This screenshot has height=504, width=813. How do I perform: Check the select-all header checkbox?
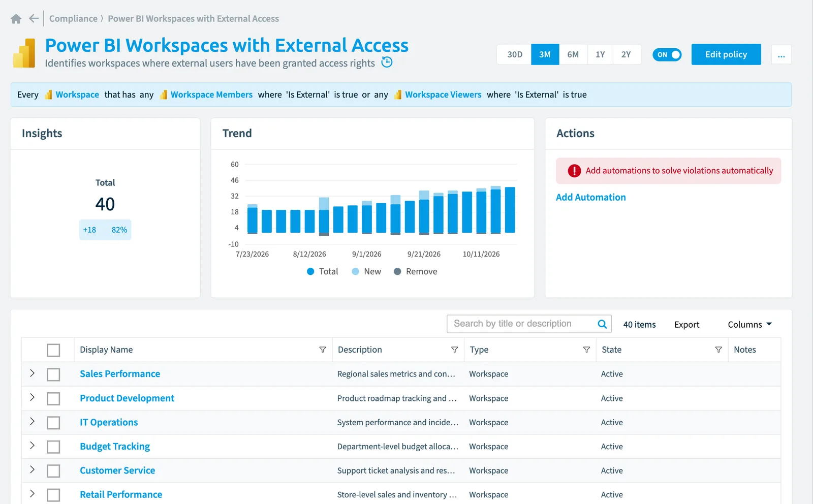coord(53,350)
